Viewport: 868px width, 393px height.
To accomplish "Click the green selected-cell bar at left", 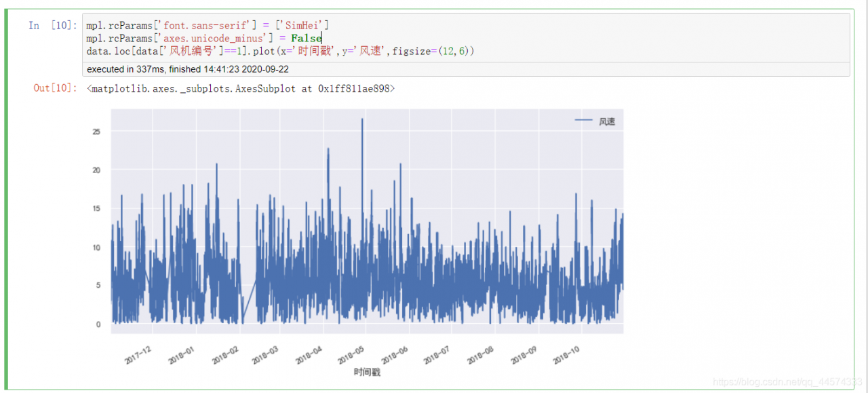I will tap(6, 199).
